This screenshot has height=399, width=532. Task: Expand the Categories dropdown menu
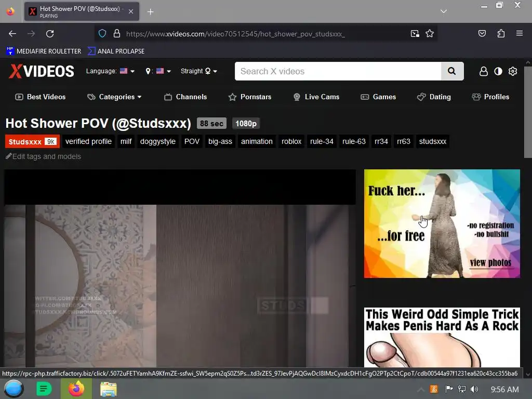pyautogui.click(x=114, y=97)
